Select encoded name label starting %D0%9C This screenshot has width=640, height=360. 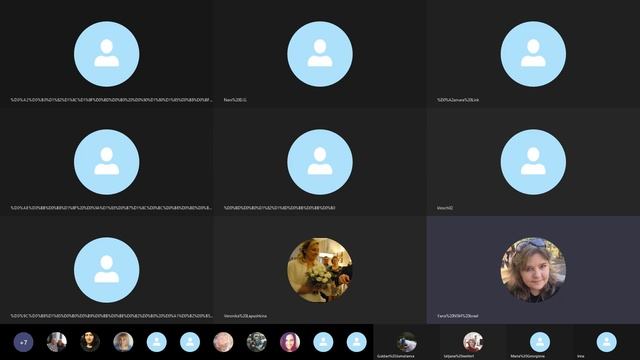111,316
